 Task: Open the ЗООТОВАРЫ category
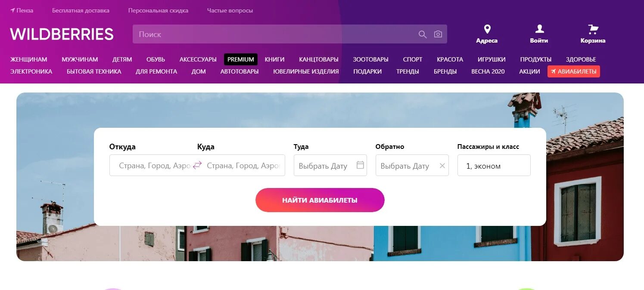(370, 59)
